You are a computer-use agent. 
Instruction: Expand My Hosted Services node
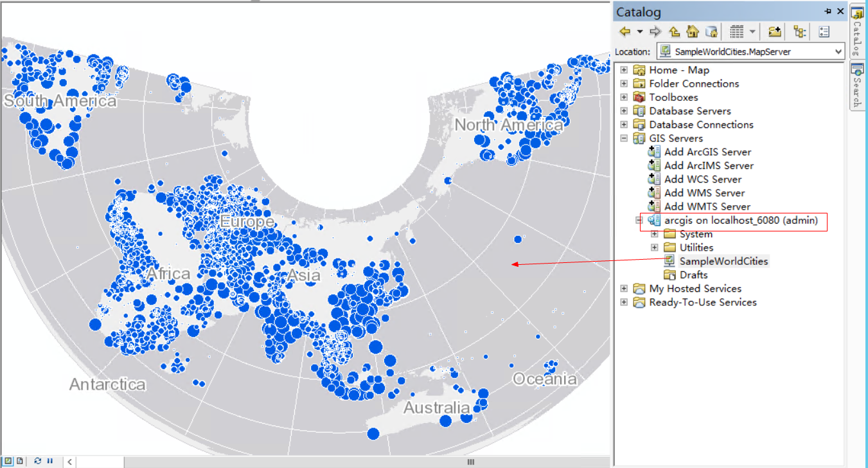624,289
